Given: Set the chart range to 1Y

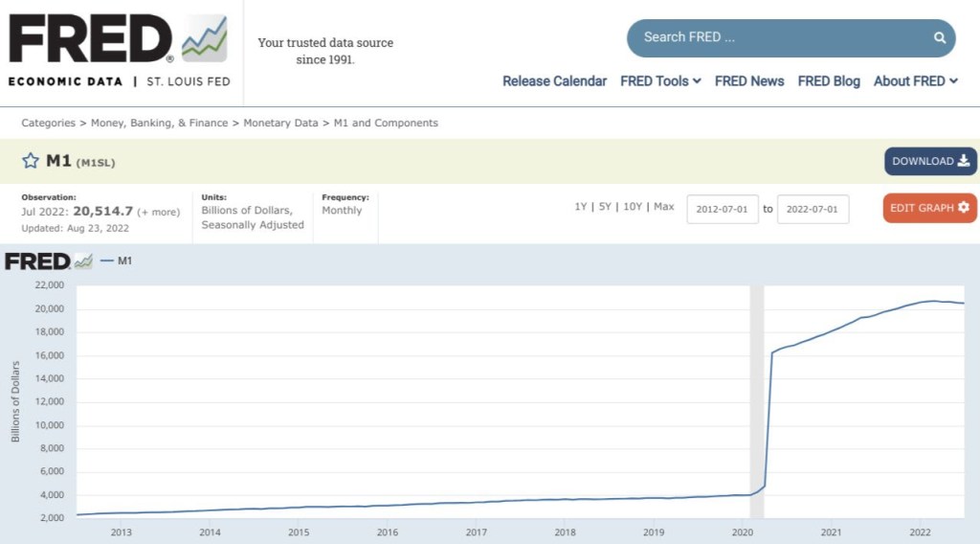Looking at the screenshot, I should tap(580, 207).
